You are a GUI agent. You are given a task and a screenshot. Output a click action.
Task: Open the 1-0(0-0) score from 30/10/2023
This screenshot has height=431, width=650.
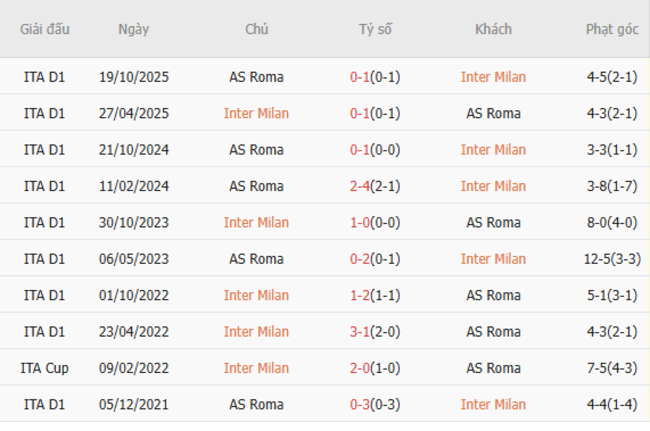(x=375, y=222)
